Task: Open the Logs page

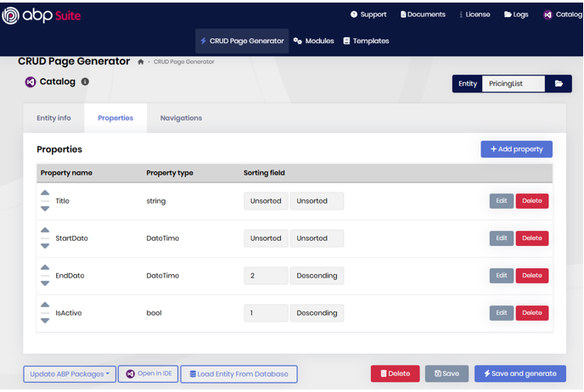Action: point(516,14)
